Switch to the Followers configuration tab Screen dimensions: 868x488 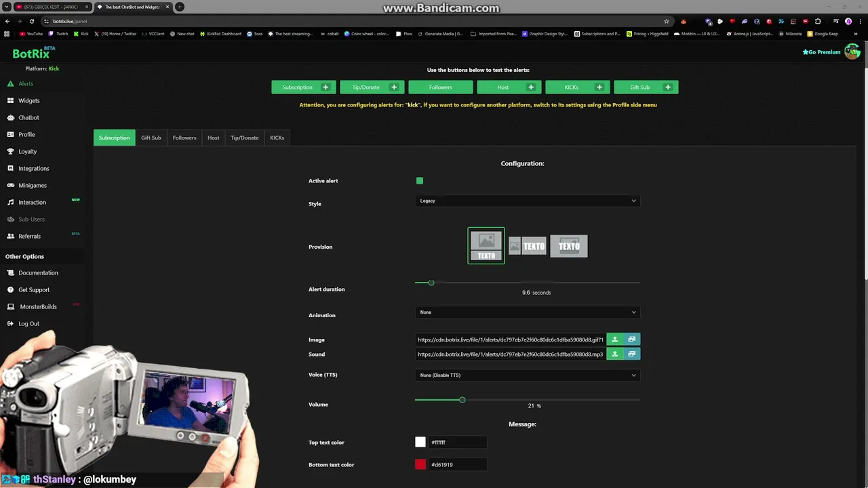pos(184,138)
